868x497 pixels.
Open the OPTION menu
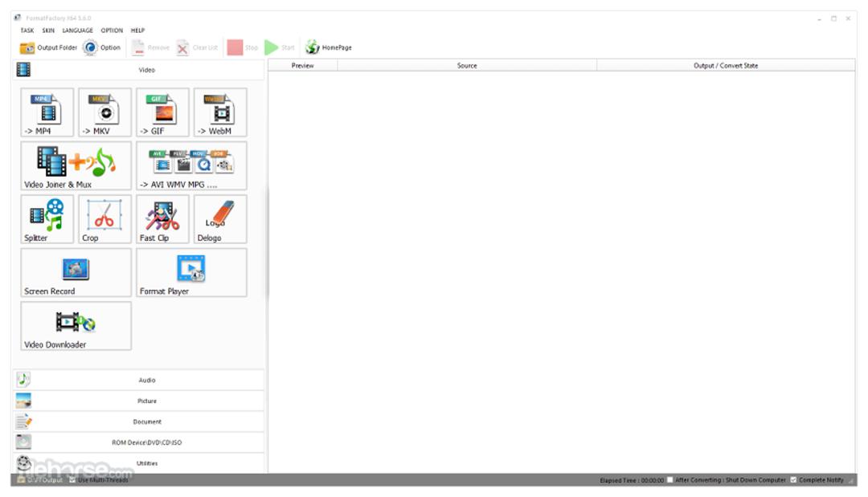[x=112, y=31]
